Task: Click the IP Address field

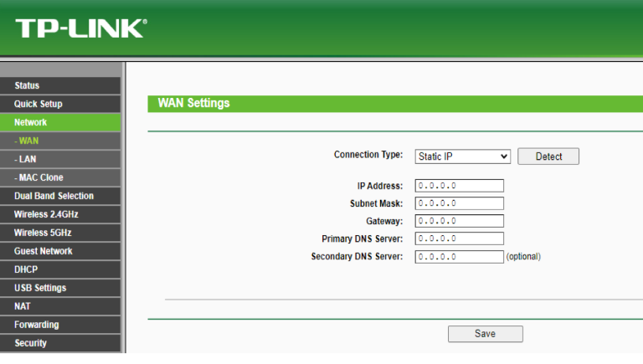Action: (459, 186)
